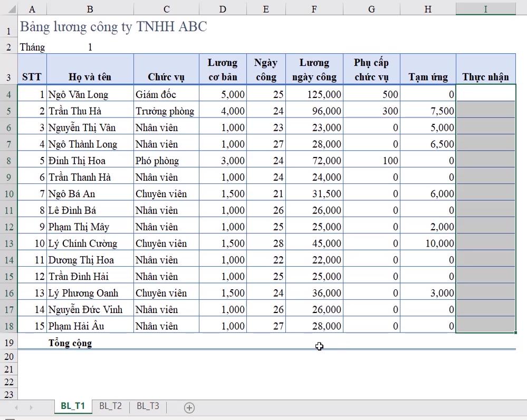Add a new sheet with plus icon
This screenshot has width=527, height=420.
tap(189, 407)
